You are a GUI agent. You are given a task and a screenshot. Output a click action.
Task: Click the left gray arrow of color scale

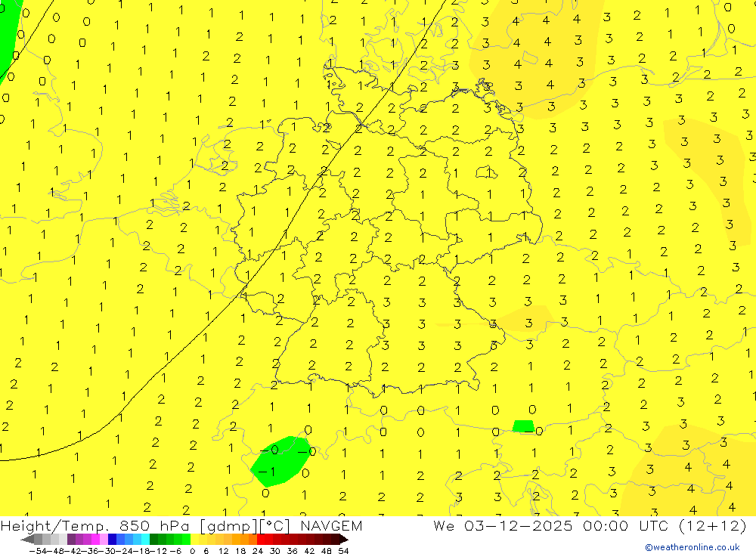27,540
